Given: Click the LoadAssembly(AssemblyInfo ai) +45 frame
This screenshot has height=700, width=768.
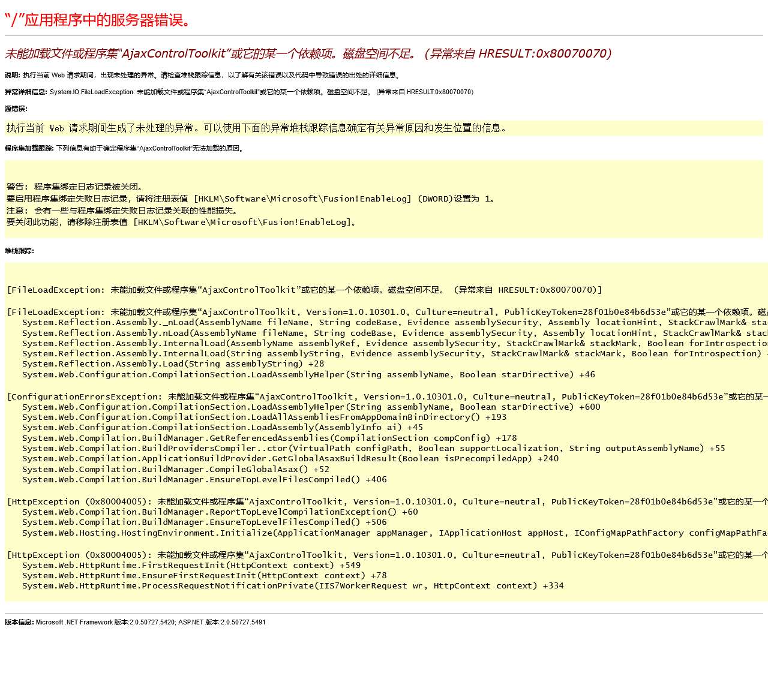Looking at the screenshot, I should coord(223,427).
